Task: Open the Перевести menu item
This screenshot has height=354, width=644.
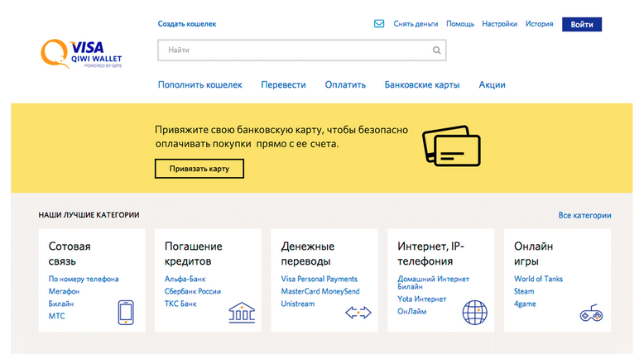Action: click(283, 85)
